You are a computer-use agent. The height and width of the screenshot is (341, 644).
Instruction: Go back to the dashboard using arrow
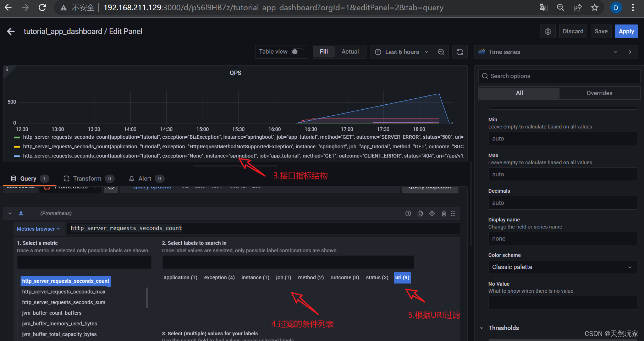click(x=11, y=32)
